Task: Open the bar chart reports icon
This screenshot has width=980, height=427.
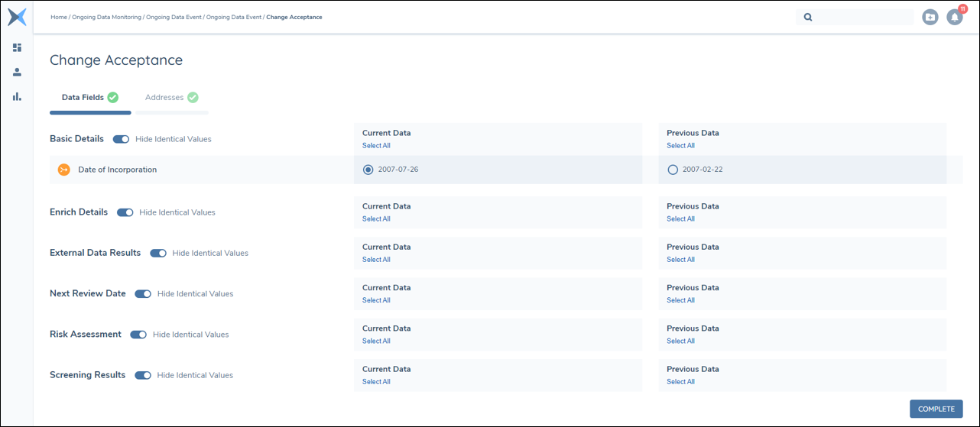Action: 17,96
